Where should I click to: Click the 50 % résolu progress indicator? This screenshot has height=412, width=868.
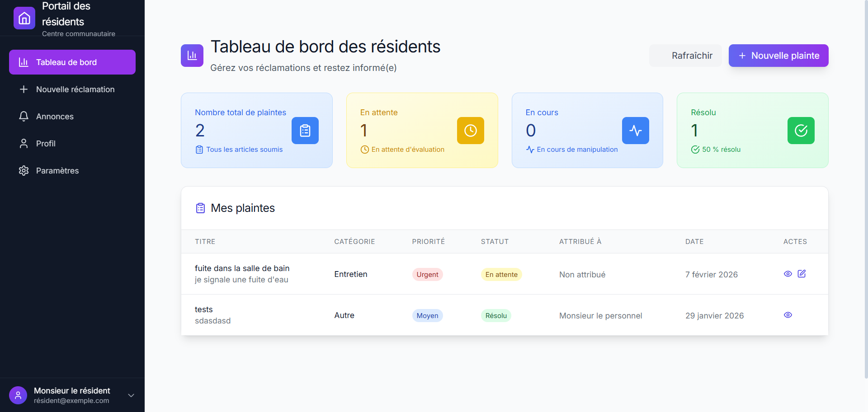point(716,149)
